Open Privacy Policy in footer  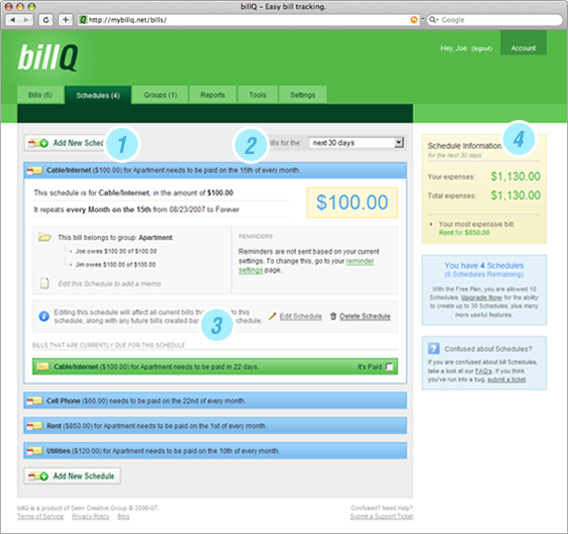(91, 516)
